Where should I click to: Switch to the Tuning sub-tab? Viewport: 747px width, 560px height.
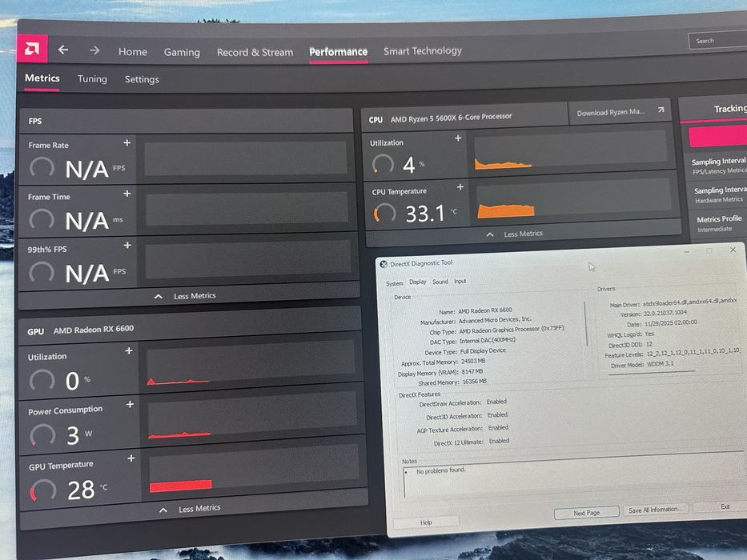pyautogui.click(x=92, y=78)
